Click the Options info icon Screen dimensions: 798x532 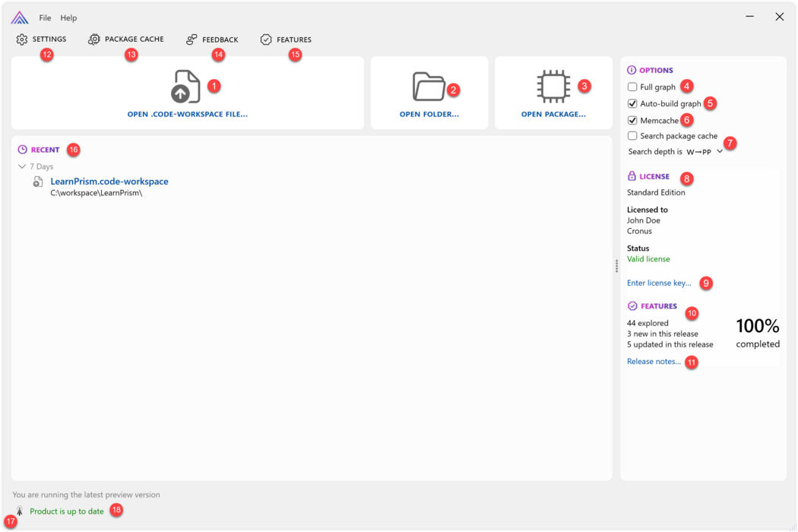point(632,70)
